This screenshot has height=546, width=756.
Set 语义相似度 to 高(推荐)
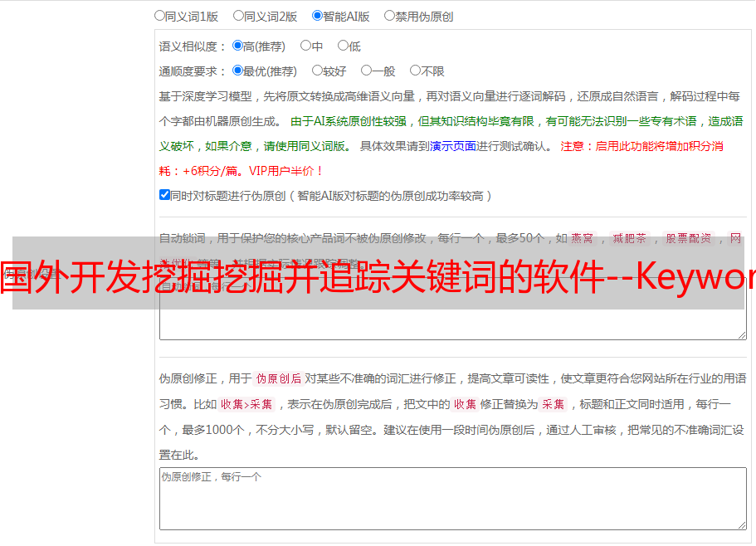click(x=237, y=46)
